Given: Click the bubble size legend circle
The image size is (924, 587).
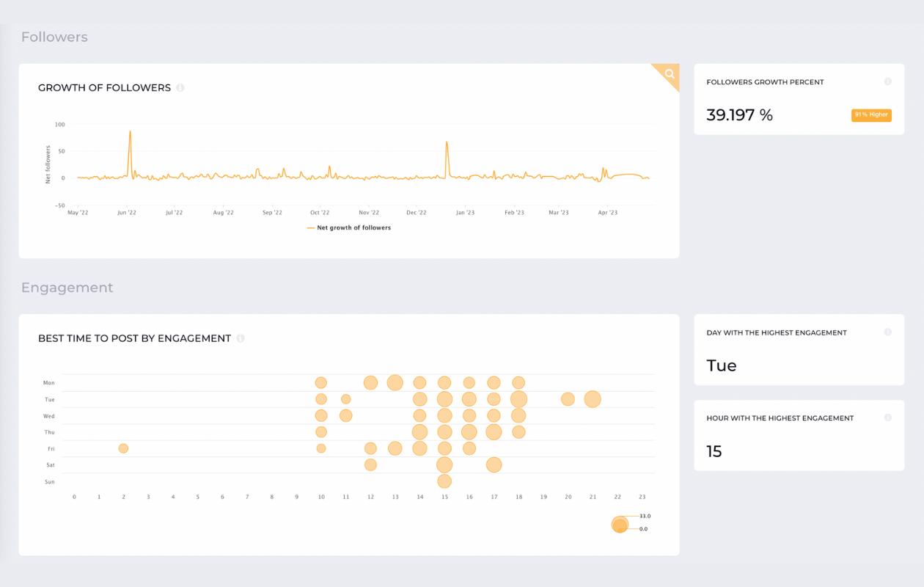Looking at the screenshot, I should click(620, 524).
